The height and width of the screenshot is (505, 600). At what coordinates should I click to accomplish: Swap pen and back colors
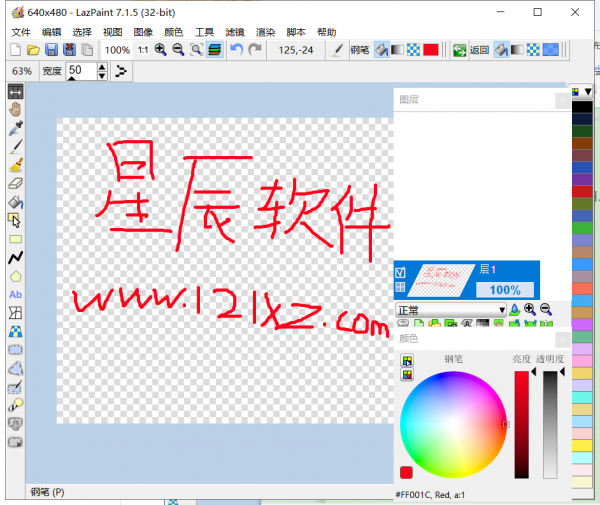coord(459,50)
